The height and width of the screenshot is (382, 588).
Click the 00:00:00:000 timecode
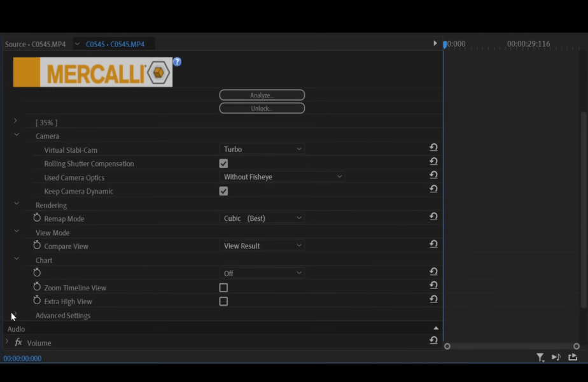22,358
